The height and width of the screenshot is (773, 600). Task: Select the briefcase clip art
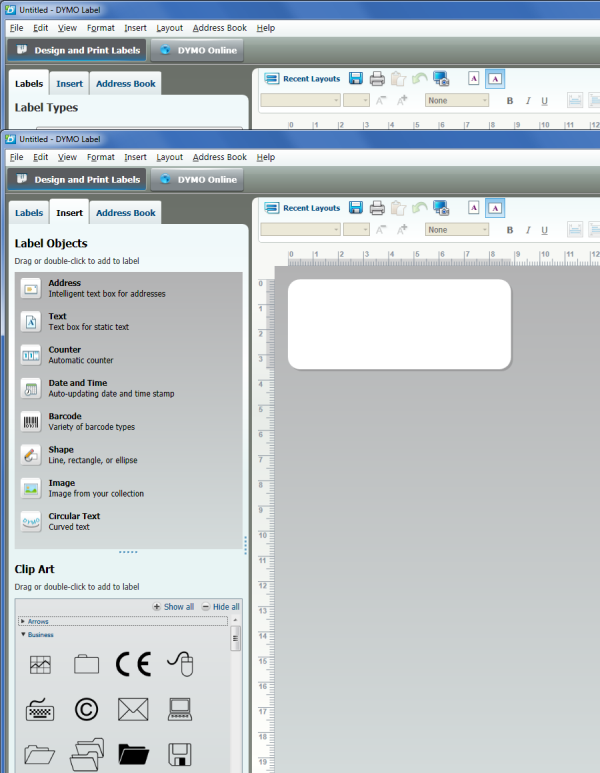point(86,664)
